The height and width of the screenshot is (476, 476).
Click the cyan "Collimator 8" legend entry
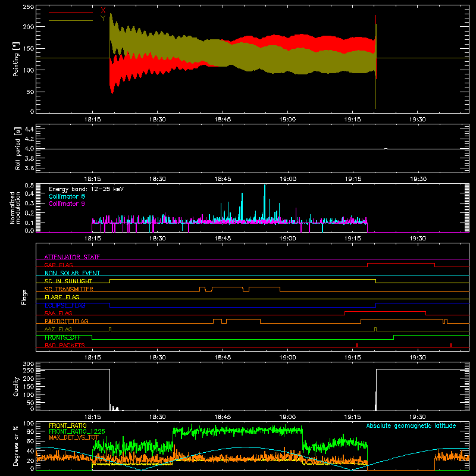(67, 196)
